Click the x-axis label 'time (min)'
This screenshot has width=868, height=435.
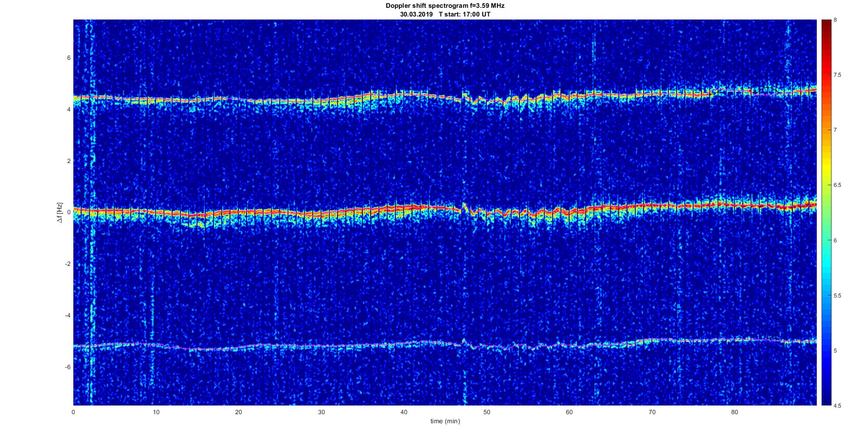click(x=445, y=421)
